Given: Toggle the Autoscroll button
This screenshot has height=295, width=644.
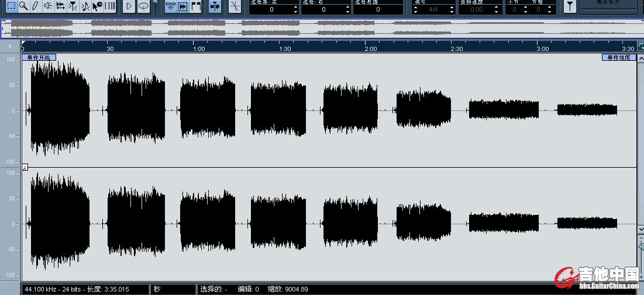Looking at the screenshot, I should click(215, 6).
